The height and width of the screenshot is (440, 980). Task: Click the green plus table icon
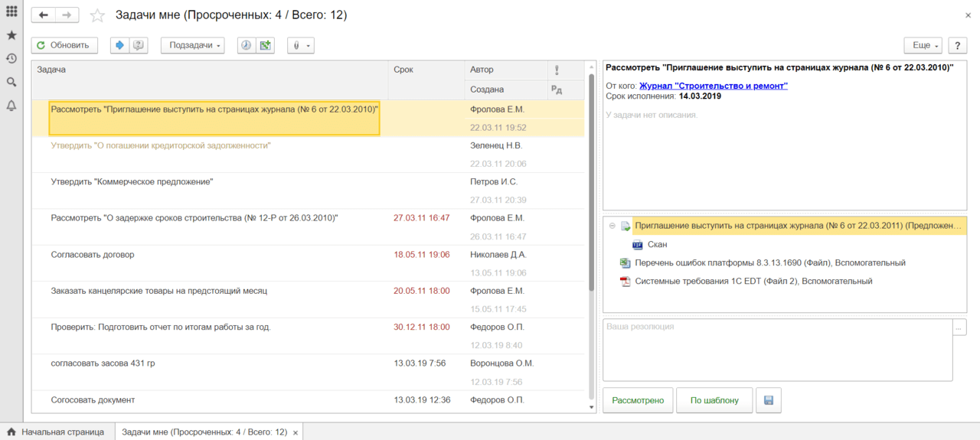click(265, 46)
